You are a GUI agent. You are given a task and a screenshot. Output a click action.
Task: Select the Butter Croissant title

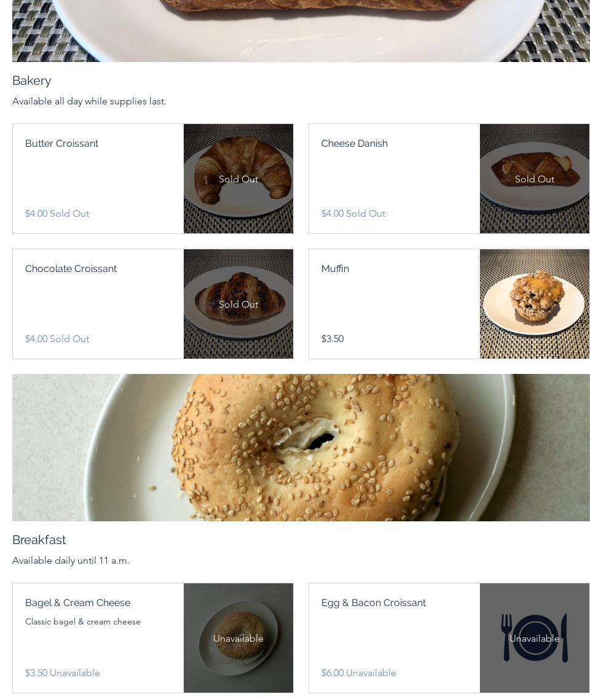(61, 143)
